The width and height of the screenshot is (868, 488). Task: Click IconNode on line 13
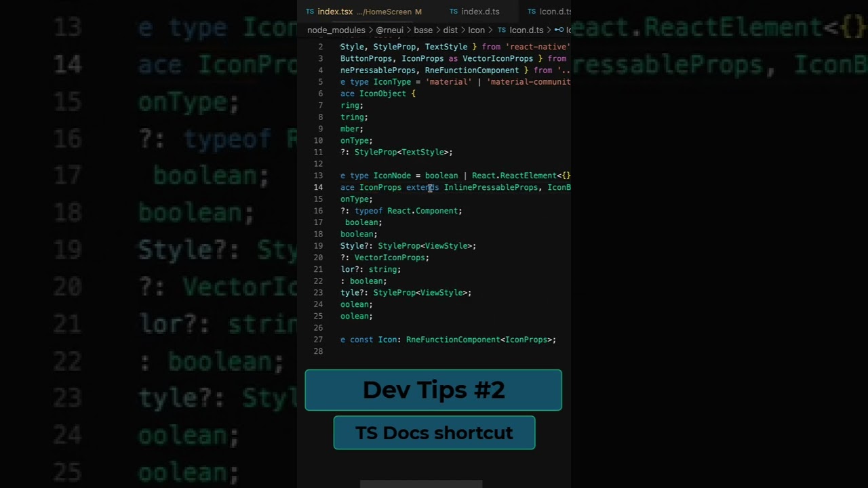pyautogui.click(x=392, y=176)
